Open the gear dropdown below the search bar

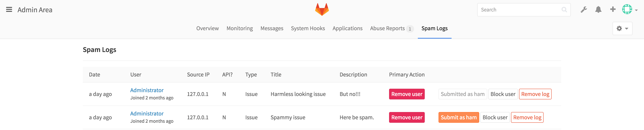622,28
